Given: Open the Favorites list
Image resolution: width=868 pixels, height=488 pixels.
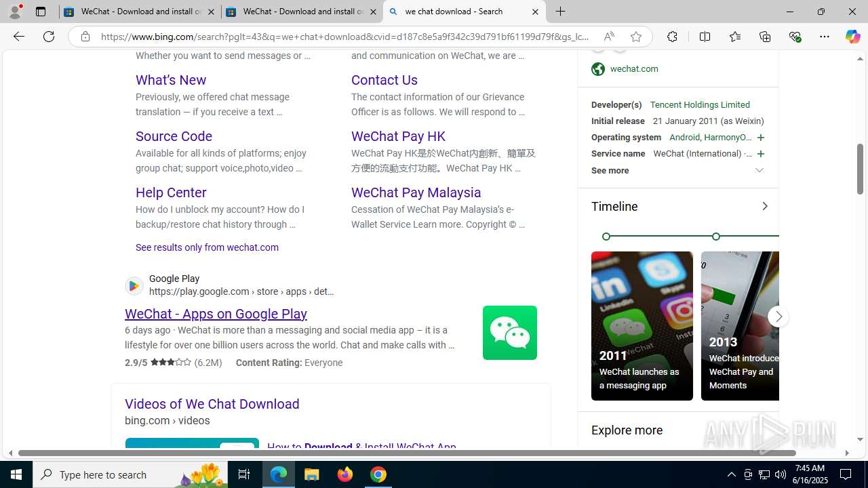Looking at the screenshot, I should (734, 37).
